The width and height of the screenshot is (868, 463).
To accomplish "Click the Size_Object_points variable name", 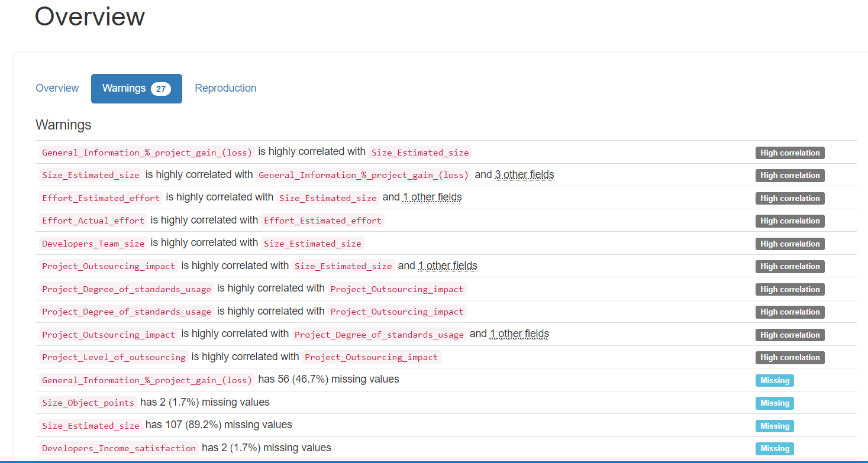I will (x=88, y=403).
